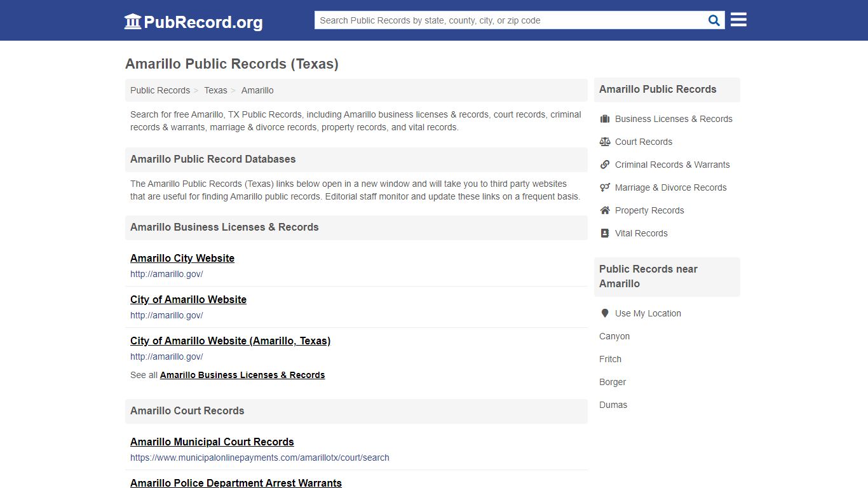This screenshot has width=868, height=488.
Task: Select Business Licenses & Records in sidebar
Action: tap(674, 119)
